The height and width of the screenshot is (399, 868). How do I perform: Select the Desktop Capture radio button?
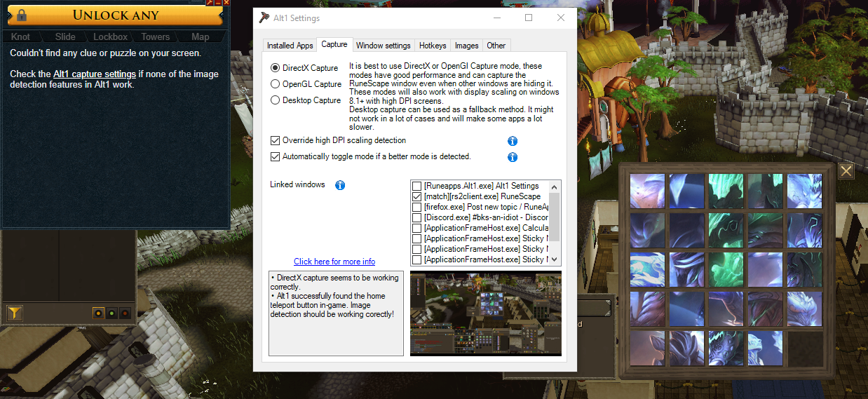tap(276, 100)
